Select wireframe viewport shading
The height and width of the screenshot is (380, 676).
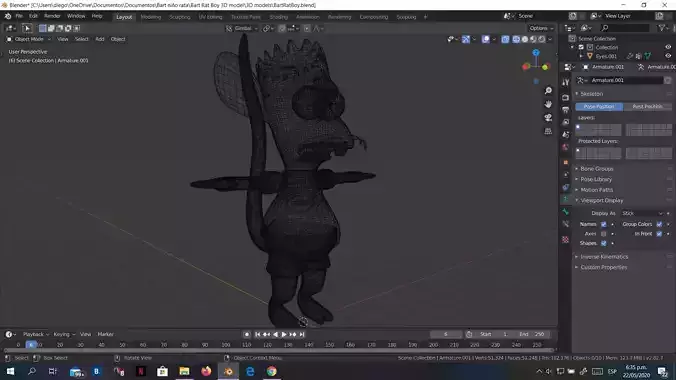tap(516, 39)
